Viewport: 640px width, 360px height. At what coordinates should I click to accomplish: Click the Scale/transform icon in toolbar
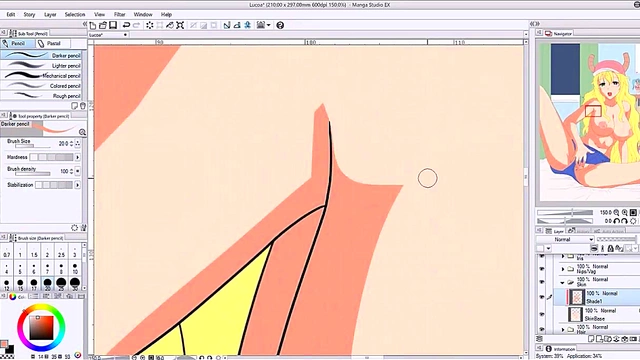coord(180,25)
